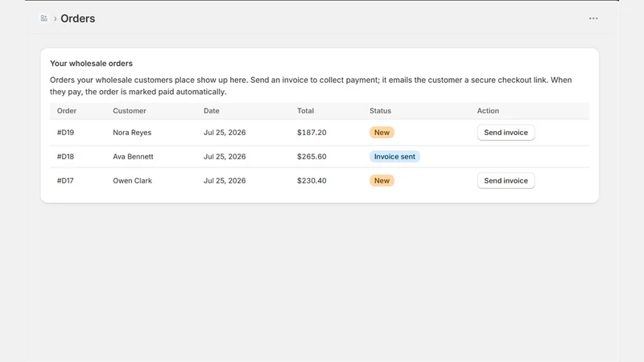This screenshot has width=644, height=362.
Task: Click the $230.40 total
Action: 312,180
